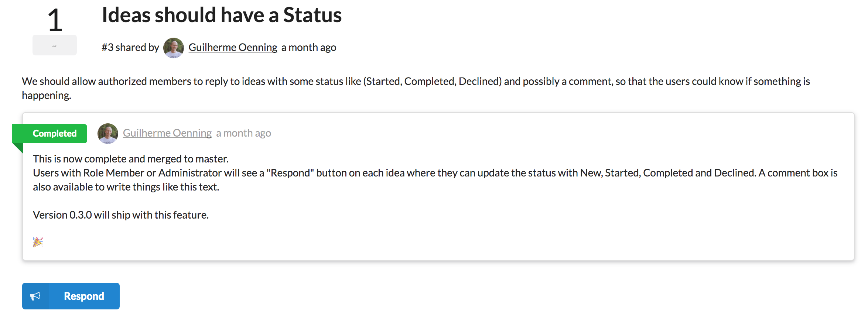Click the gray "a month ago" response timestamp
868x319 pixels.
click(243, 133)
